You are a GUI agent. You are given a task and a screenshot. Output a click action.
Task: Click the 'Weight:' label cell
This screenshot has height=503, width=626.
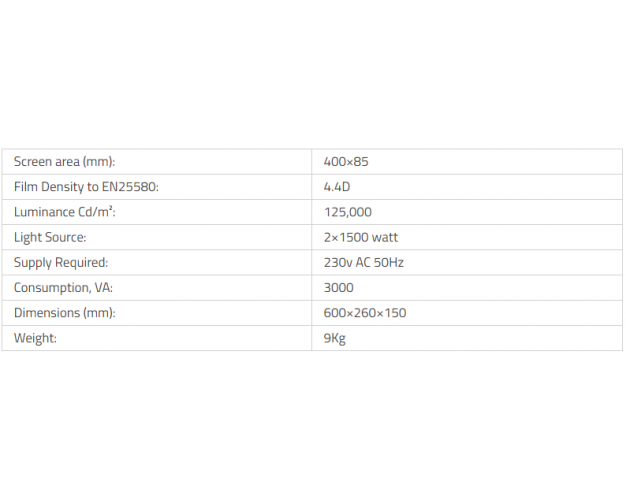point(36,338)
